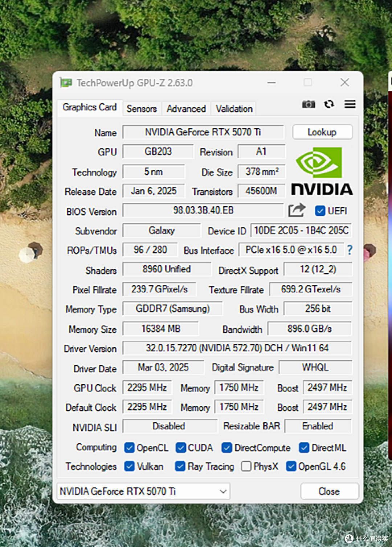Click the GPU Clock field 2295 MHz
392x547 pixels.
[147, 388]
